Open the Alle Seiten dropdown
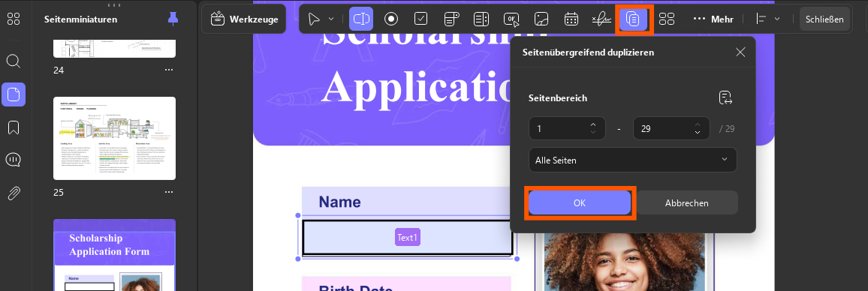 coord(633,160)
